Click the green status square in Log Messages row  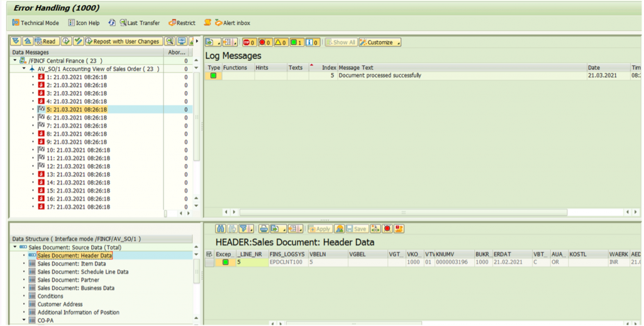213,75
